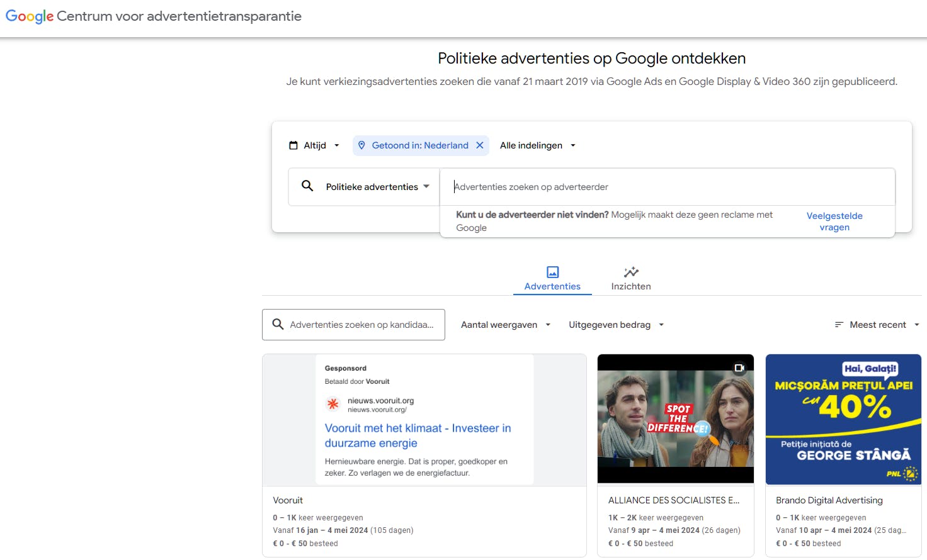The image size is (927, 560).
Task: Click the Inzichten sparkline icon
Action: click(x=631, y=272)
